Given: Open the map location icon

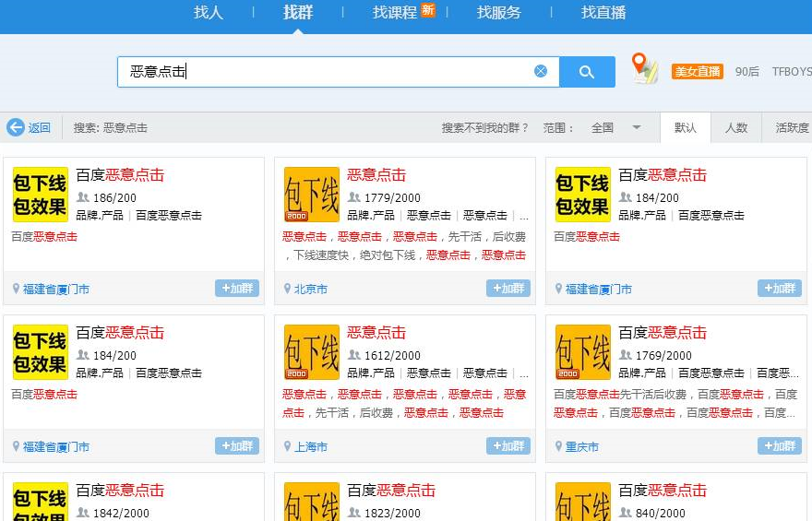Looking at the screenshot, I should click(x=645, y=68).
